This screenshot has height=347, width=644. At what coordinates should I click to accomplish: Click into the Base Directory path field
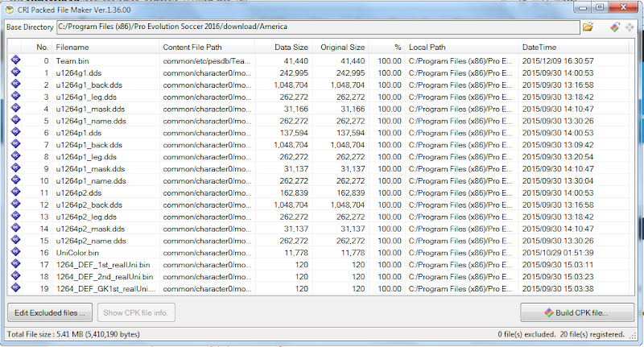[x=318, y=27]
